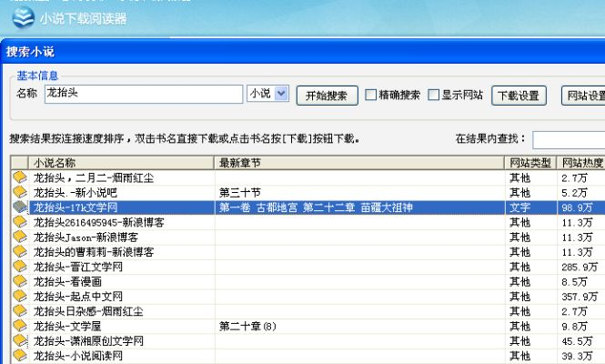Screen dimensions: 605x364
Task: Click book icon for 龙抬头-17k文学网 row
Action: tap(20, 207)
